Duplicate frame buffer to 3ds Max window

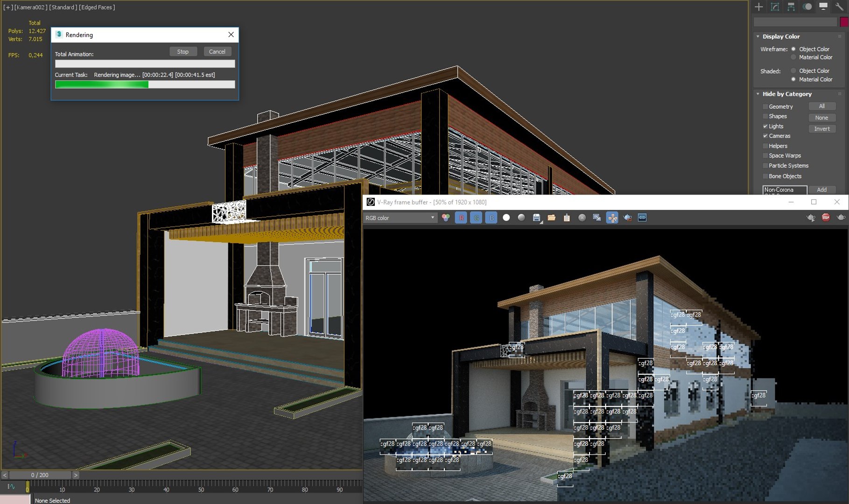(597, 217)
